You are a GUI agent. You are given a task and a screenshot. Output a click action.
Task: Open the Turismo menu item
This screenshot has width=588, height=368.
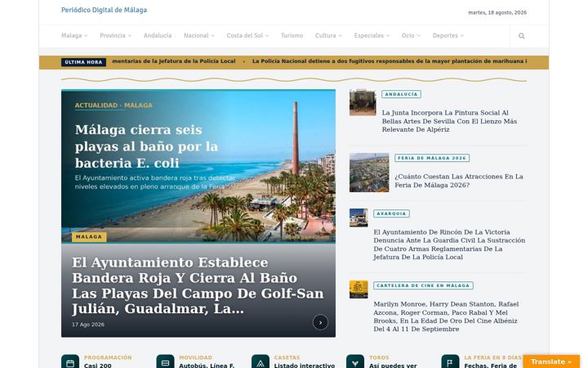point(292,36)
